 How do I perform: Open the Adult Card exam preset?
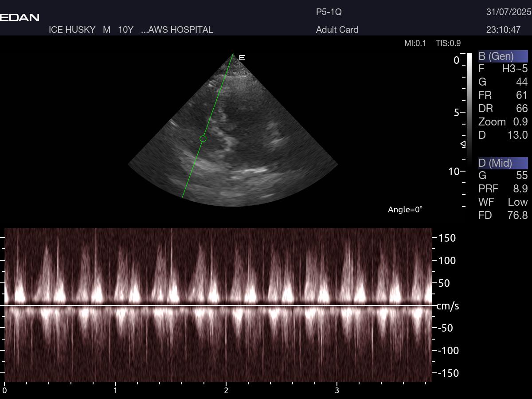(337, 30)
